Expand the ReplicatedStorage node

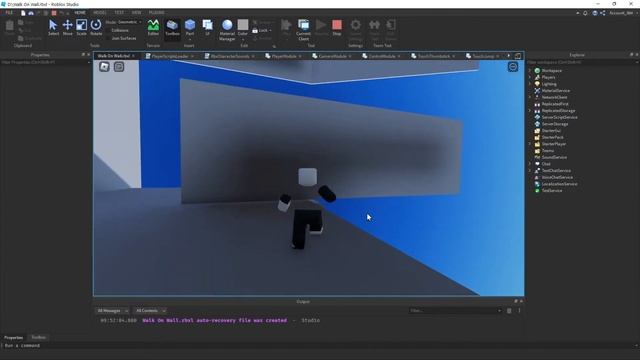tap(530, 111)
